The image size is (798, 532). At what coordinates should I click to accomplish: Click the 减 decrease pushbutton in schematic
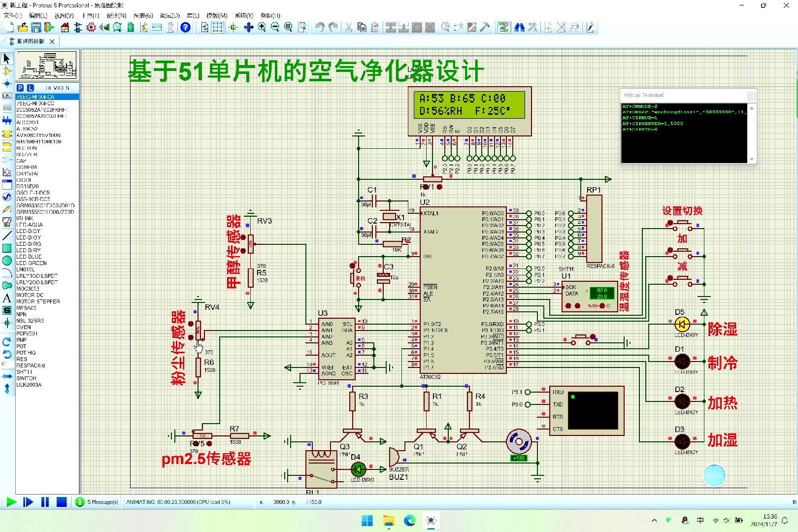click(682, 281)
